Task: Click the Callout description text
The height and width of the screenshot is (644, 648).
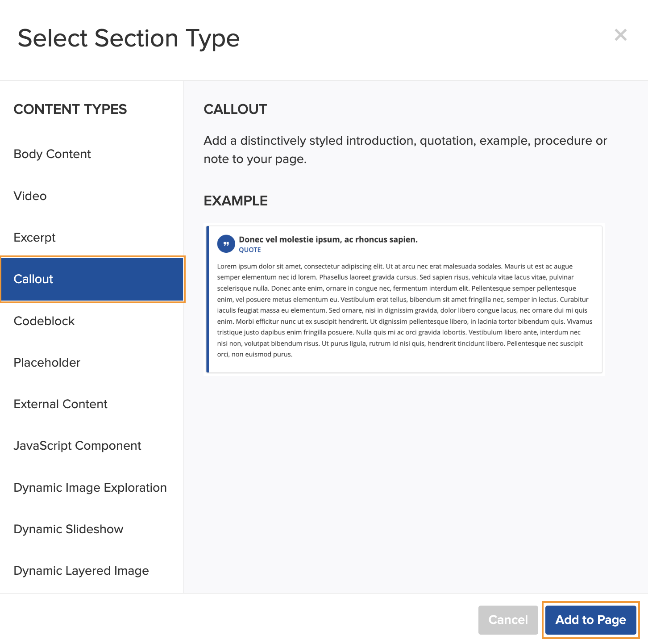Action: coord(405,150)
